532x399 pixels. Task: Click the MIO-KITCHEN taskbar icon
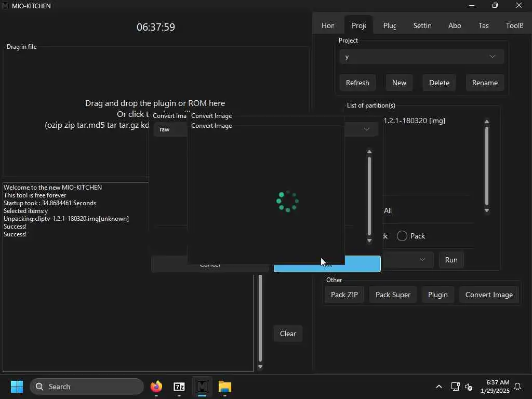point(202,387)
